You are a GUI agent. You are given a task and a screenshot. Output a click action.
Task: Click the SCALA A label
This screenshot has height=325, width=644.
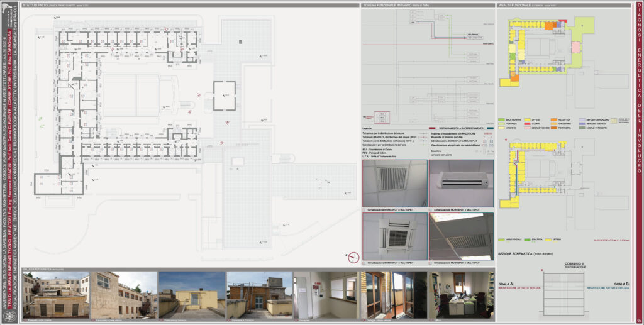[506, 284]
